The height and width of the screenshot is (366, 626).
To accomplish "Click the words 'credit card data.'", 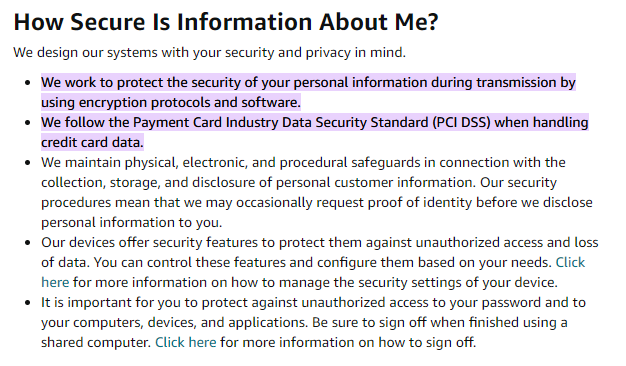I will (x=92, y=142).
